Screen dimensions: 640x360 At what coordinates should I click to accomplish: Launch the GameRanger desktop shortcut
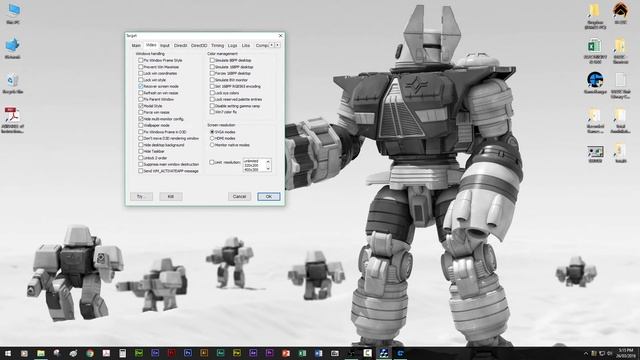(x=595, y=83)
